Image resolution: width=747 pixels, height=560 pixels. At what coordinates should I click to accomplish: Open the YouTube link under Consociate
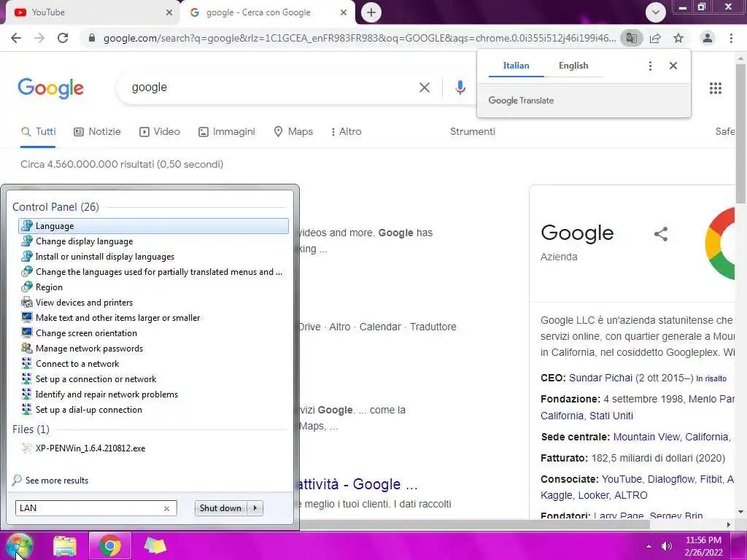pos(622,480)
